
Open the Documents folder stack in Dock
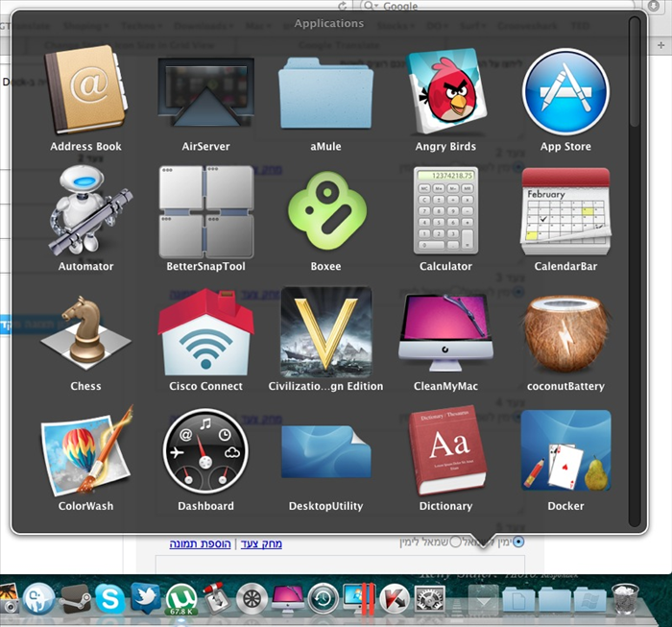coord(519,599)
